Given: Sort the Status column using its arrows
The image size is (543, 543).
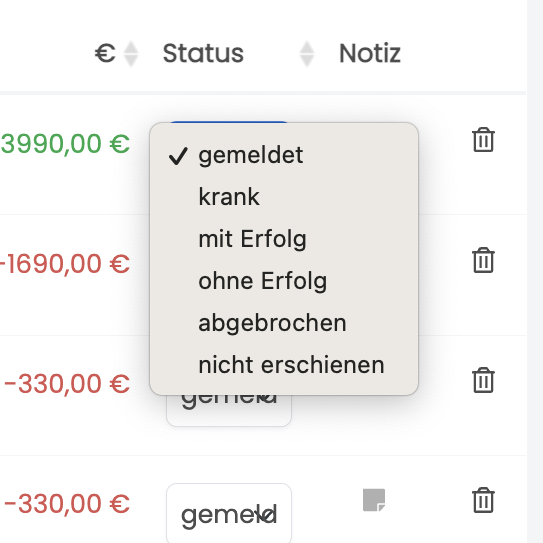Looking at the screenshot, I should [x=307, y=54].
